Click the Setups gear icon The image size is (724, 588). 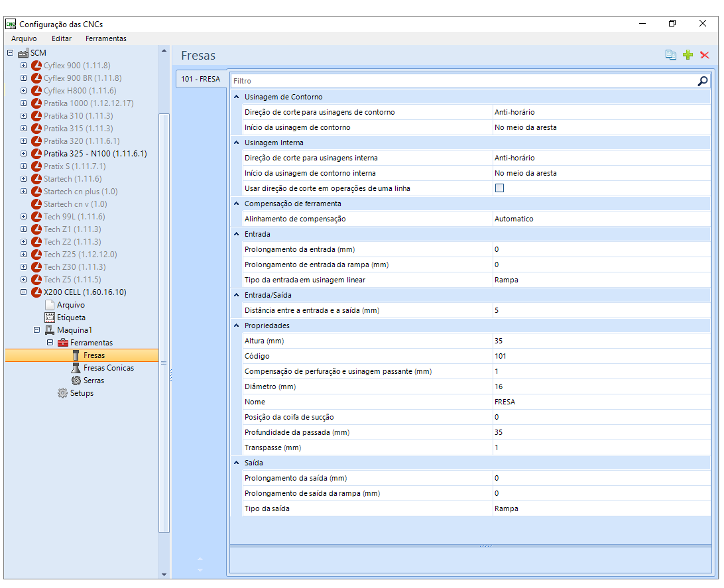pos(62,393)
